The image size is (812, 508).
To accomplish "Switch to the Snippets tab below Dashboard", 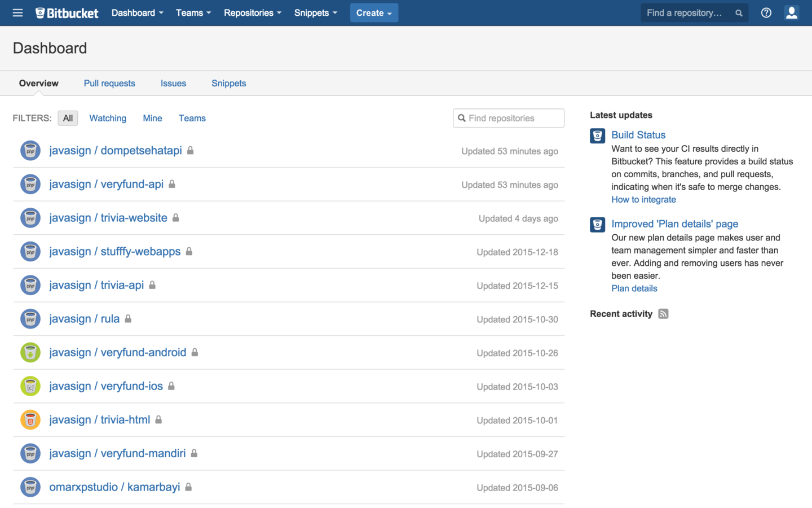I will [x=228, y=83].
